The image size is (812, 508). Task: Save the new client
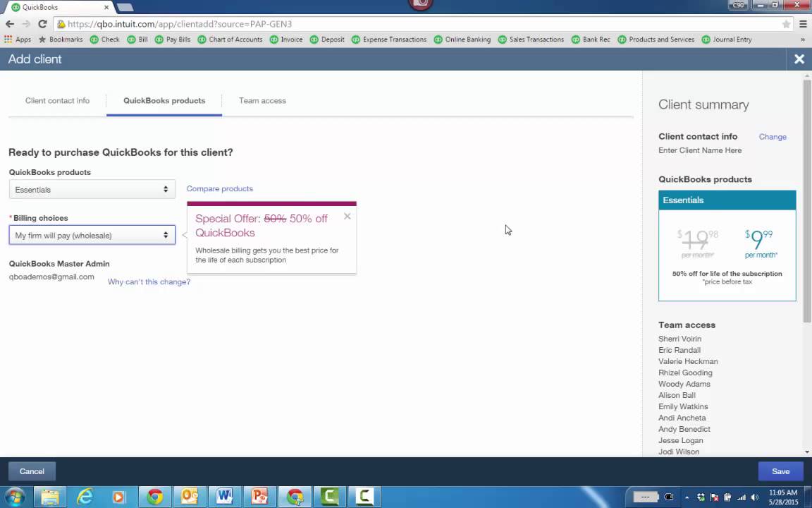click(x=780, y=471)
